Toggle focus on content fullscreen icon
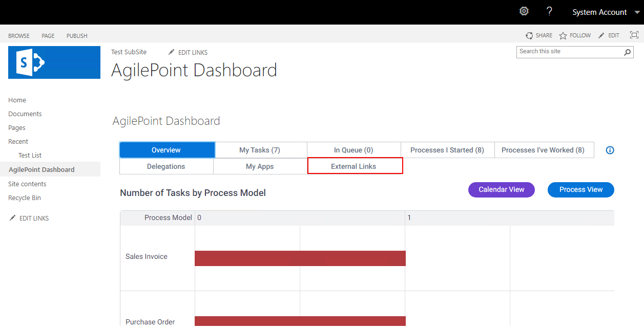 point(634,35)
